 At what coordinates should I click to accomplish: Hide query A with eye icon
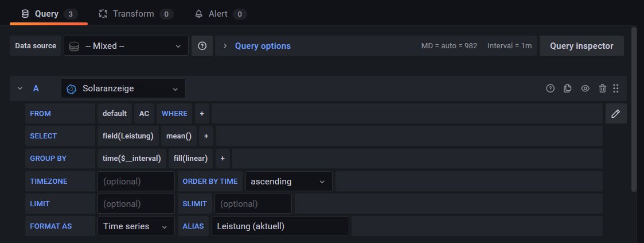(x=585, y=88)
